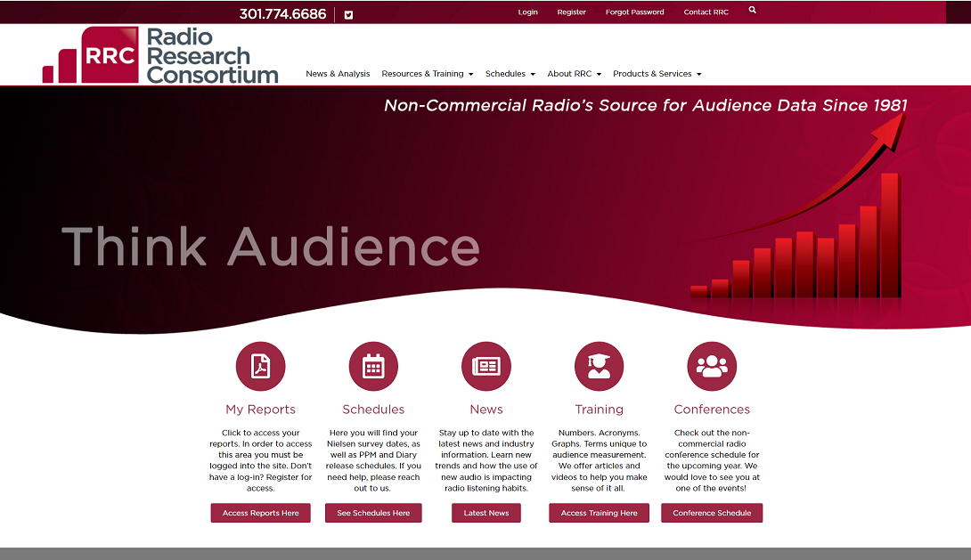Click the Login link

coord(527,12)
